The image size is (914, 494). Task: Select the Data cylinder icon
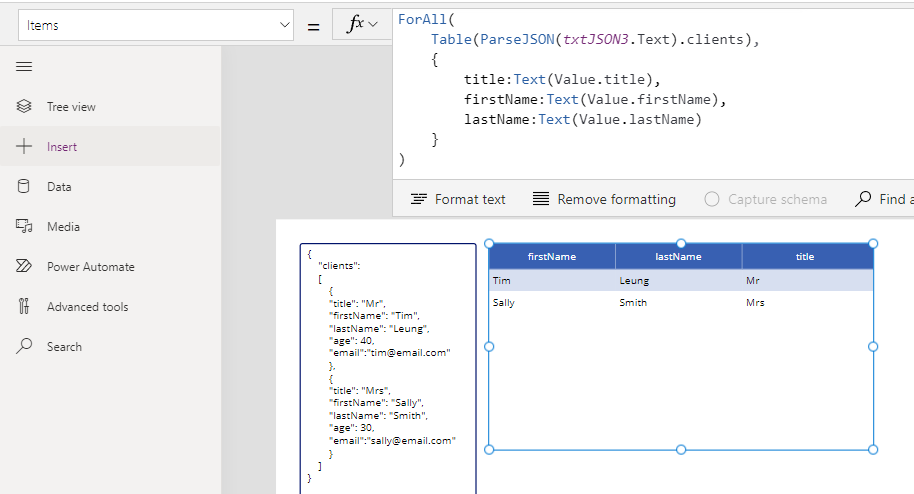coord(24,186)
